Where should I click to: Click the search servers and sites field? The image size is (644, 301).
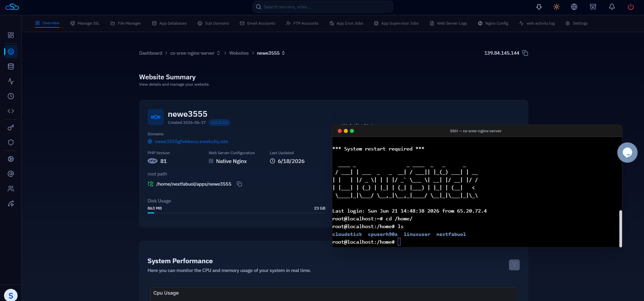coord(323,7)
